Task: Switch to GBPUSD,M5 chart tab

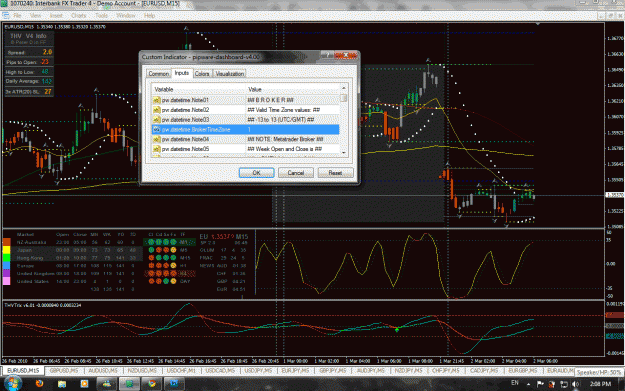Action: click(x=63, y=371)
